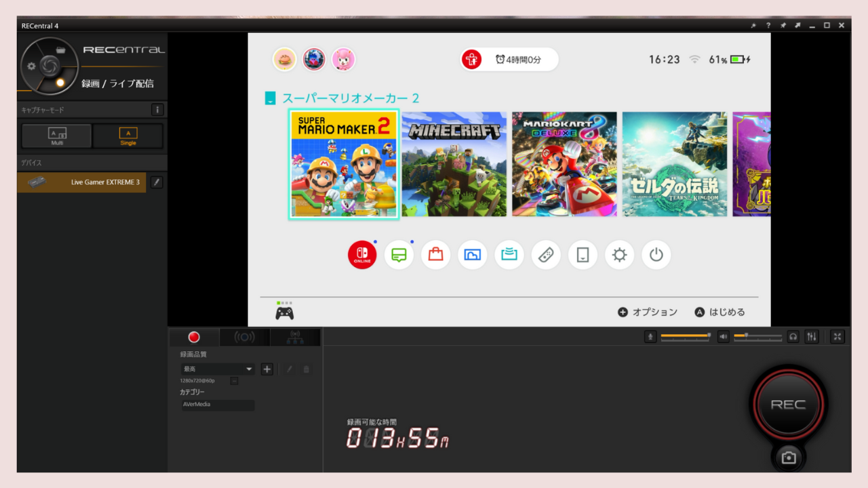Open the Game Chat icon next to Album

coord(509,255)
